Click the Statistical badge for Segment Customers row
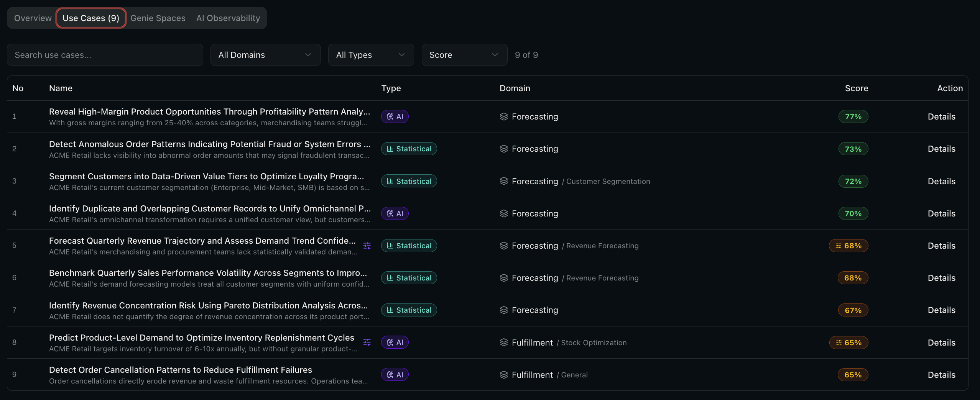The height and width of the screenshot is (400, 980). (x=409, y=181)
